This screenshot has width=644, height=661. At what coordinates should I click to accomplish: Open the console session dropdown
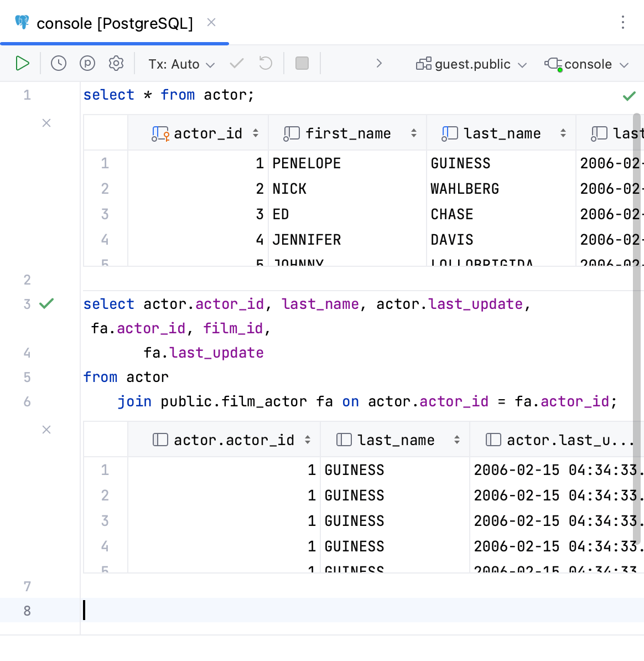(588, 64)
